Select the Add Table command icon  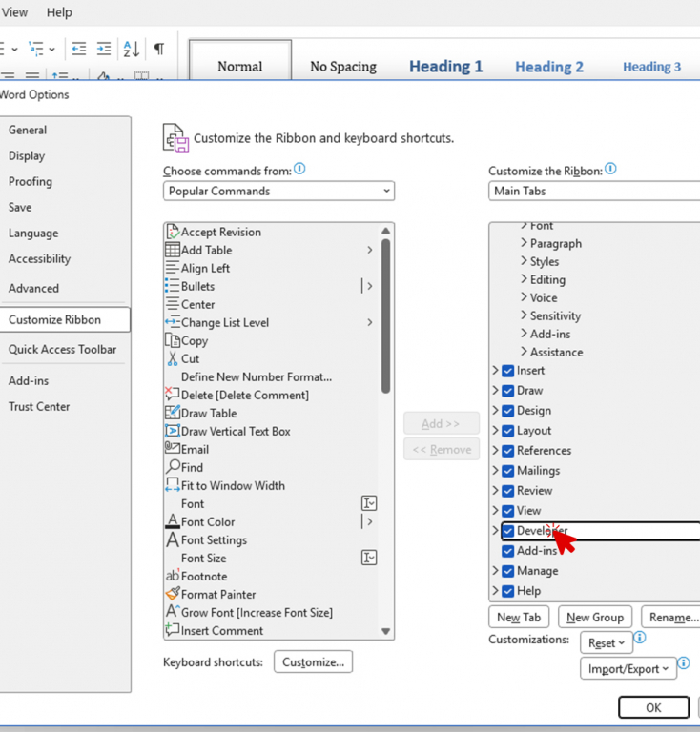point(173,250)
